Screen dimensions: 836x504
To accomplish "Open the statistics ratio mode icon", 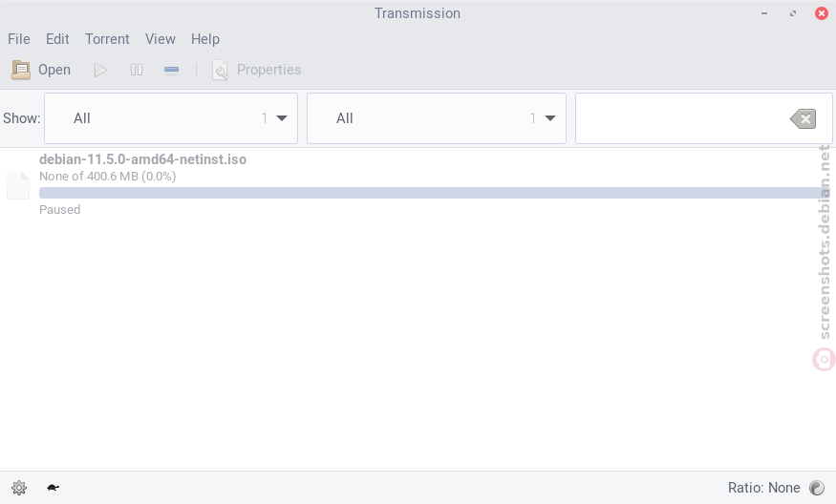I will 817,488.
